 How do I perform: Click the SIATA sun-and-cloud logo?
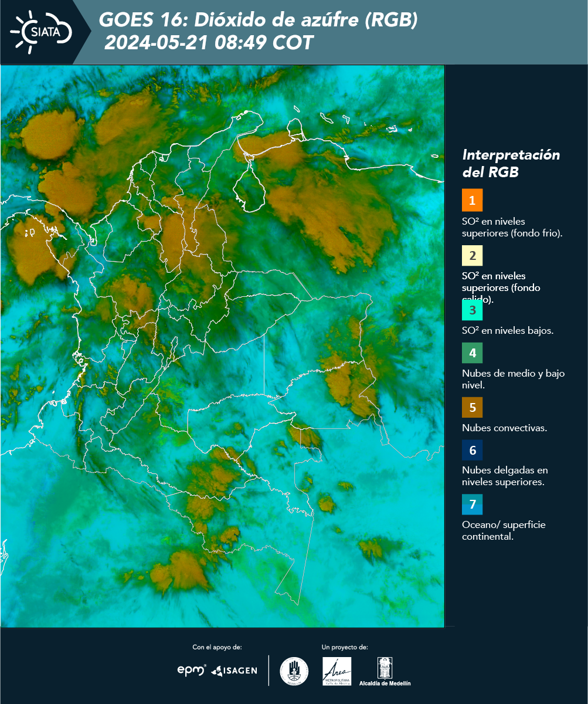(41, 32)
